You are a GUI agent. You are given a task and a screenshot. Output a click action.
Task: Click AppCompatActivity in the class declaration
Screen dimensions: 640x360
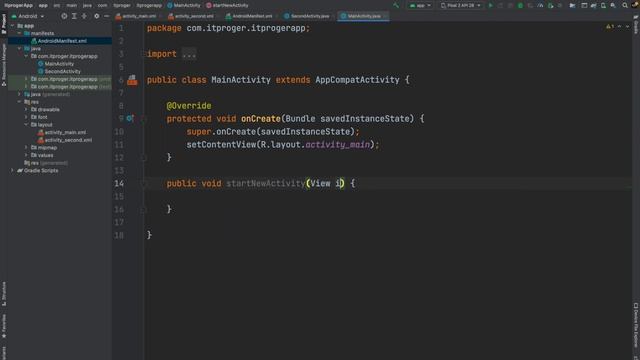[x=357, y=80]
